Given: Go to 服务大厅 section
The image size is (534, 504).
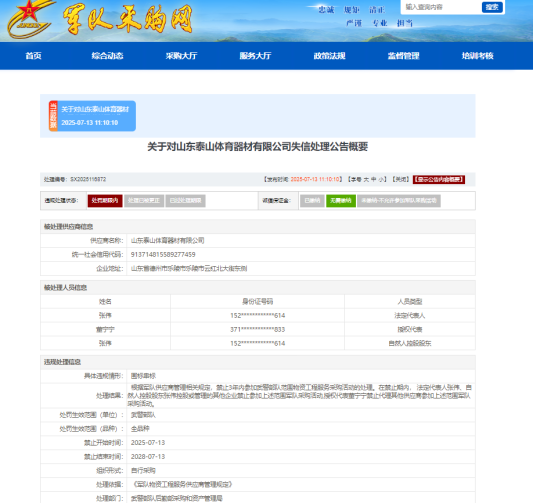Looking at the screenshot, I should 255,56.
